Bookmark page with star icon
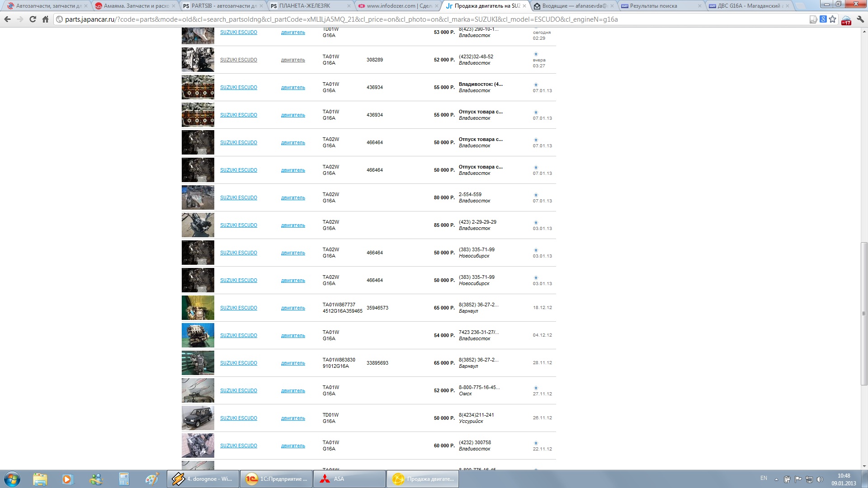This screenshot has width=868, height=488. pos(833,19)
